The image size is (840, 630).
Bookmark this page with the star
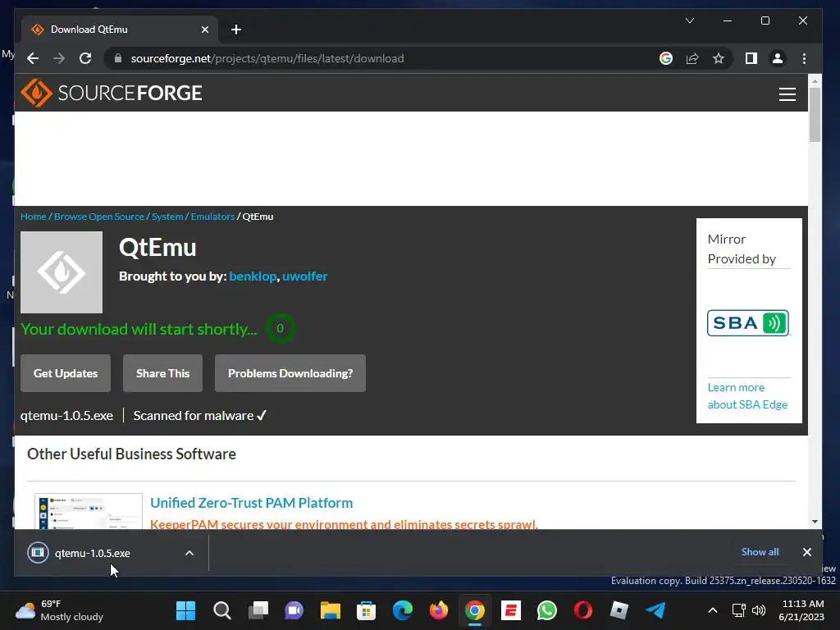pyautogui.click(x=719, y=58)
